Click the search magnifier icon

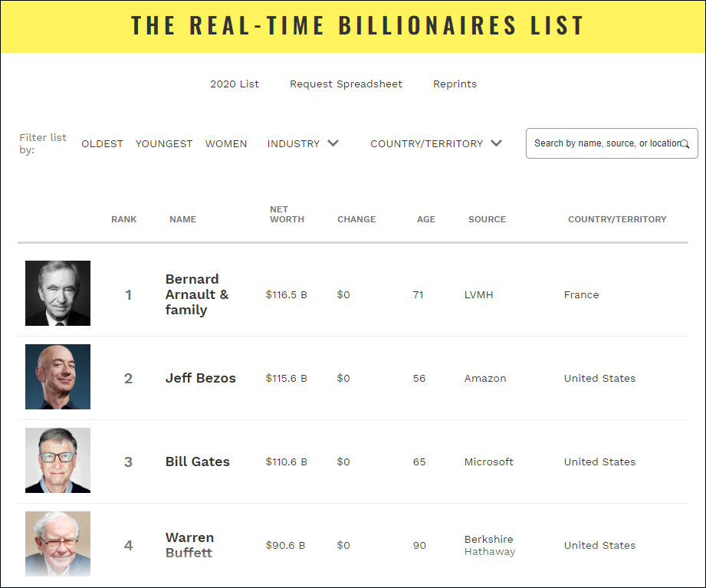pos(685,143)
